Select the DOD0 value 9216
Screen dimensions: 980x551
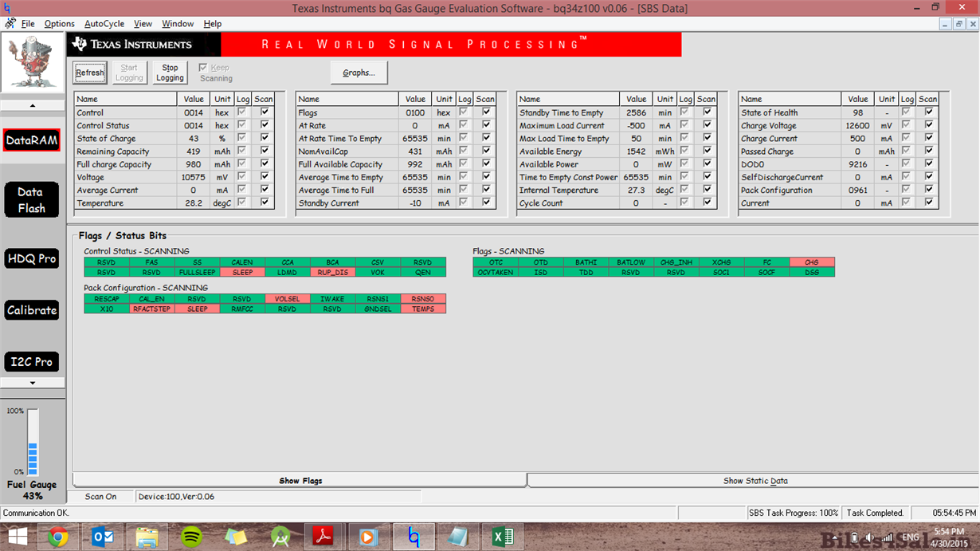click(858, 164)
